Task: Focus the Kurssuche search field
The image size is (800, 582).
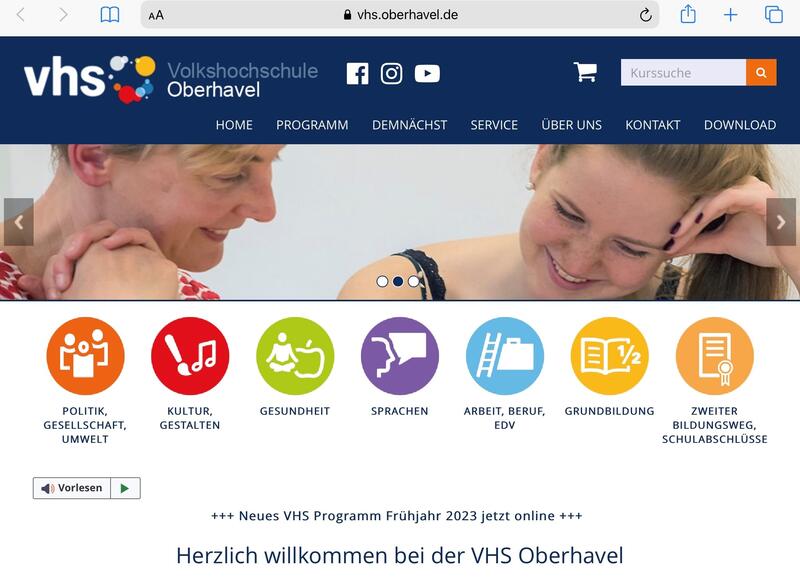Action: point(683,72)
